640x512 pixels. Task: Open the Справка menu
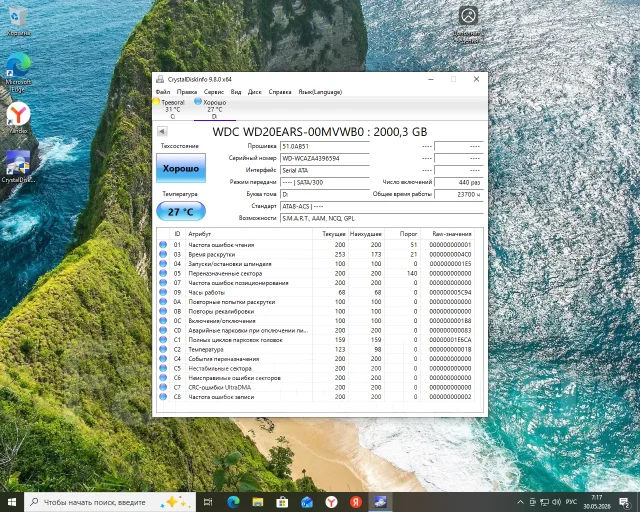[x=280, y=92]
